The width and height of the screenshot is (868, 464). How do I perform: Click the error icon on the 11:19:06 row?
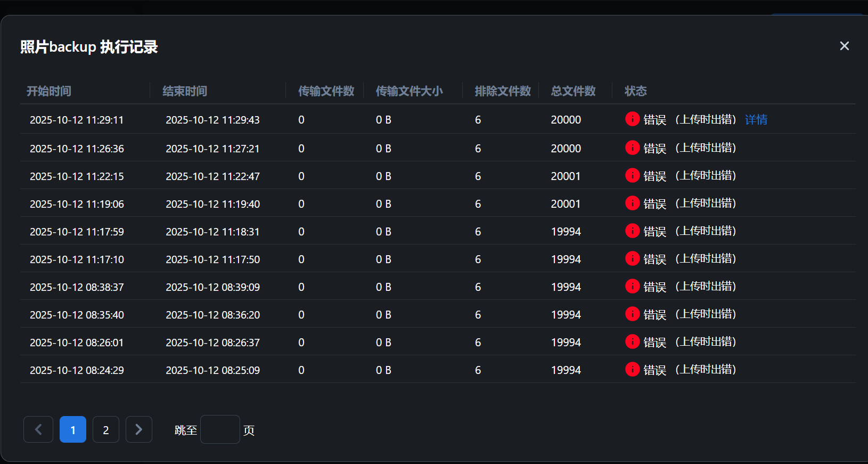[632, 203]
